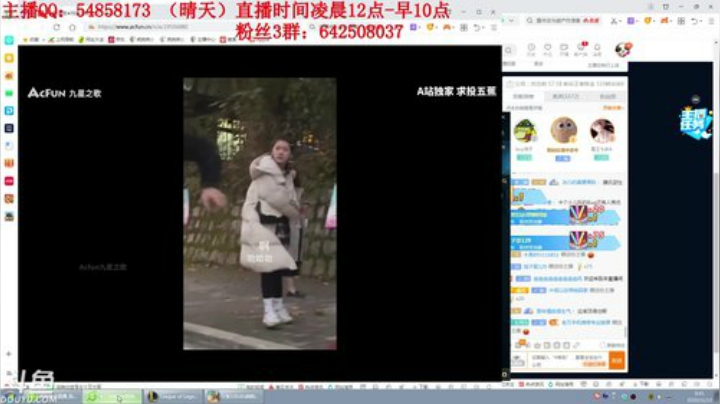This screenshot has height=404, width=720.
Task: Open the third avatar in fan ranking
Action: click(x=602, y=131)
